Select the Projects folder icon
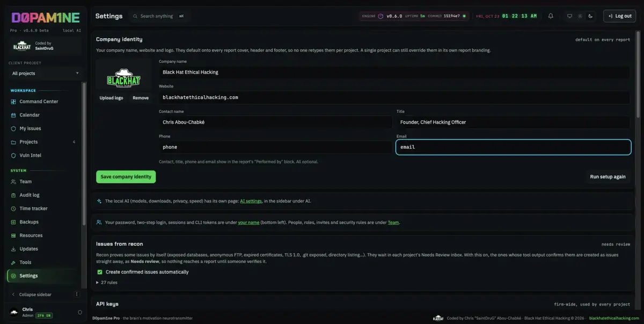 click(14, 142)
